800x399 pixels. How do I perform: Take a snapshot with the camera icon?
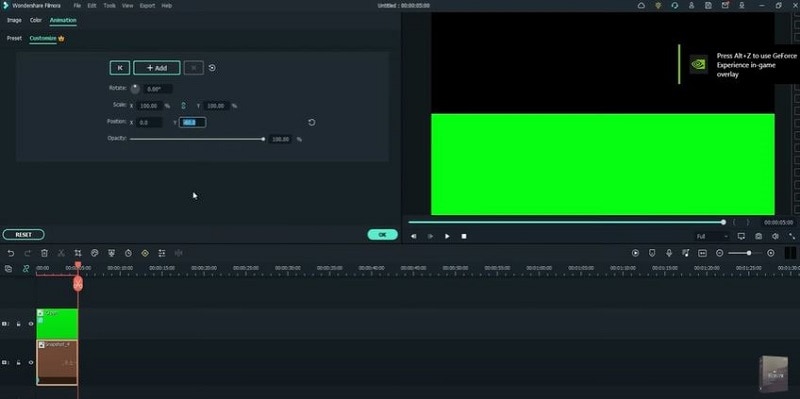(759, 236)
